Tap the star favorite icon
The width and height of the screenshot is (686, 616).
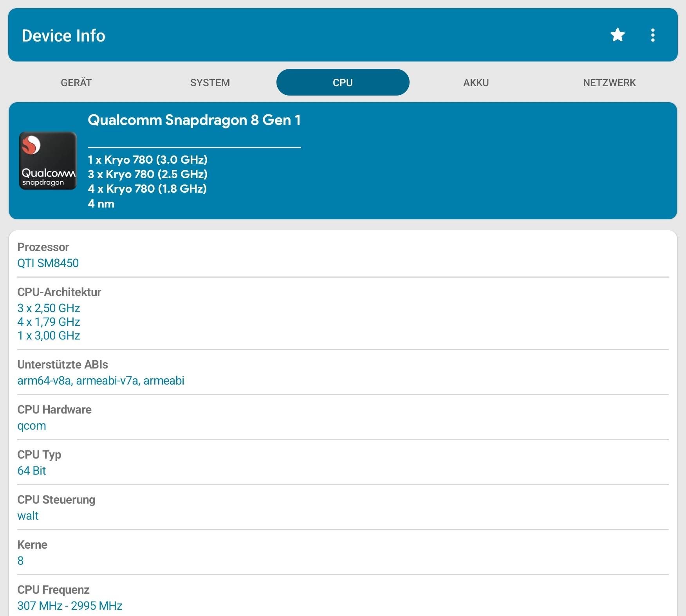coord(617,35)
